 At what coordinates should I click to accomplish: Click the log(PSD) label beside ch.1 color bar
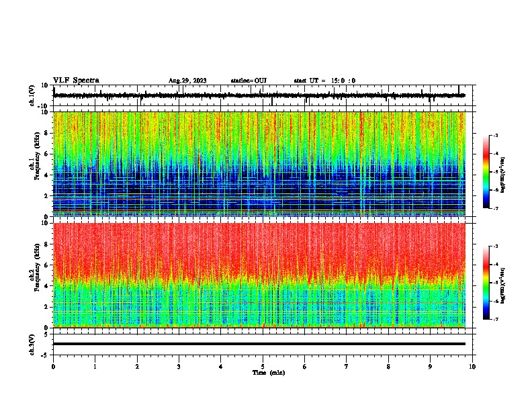[x=502, y=175]
